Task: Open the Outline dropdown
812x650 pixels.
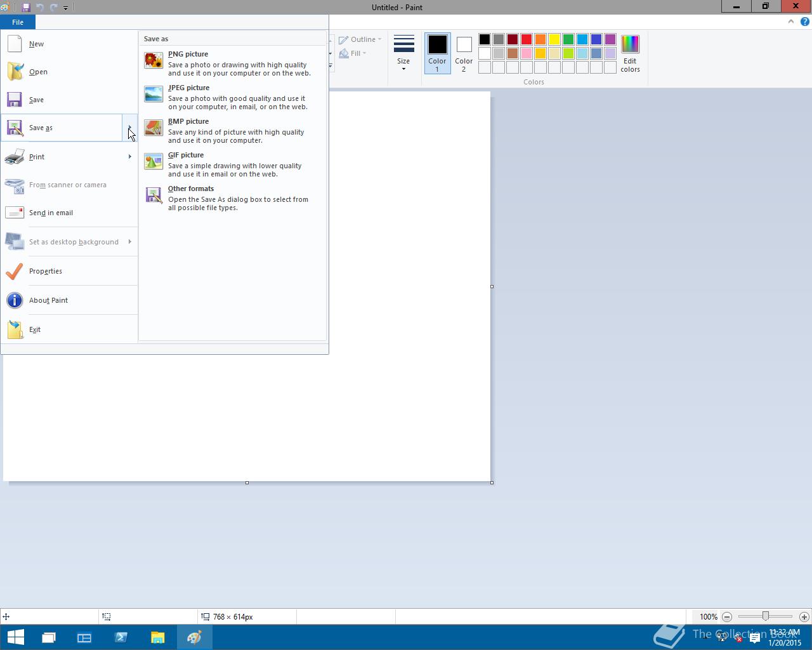Action: pos(360,39)
